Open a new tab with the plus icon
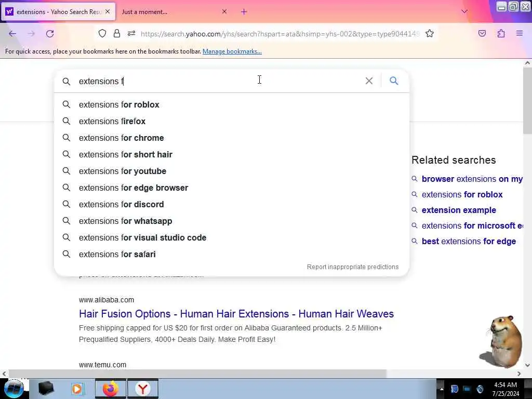 (x=244, y=12)
